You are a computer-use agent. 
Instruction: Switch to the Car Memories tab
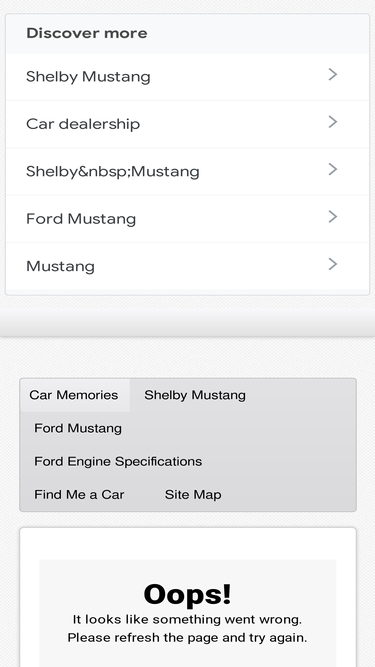coord(74,395)
